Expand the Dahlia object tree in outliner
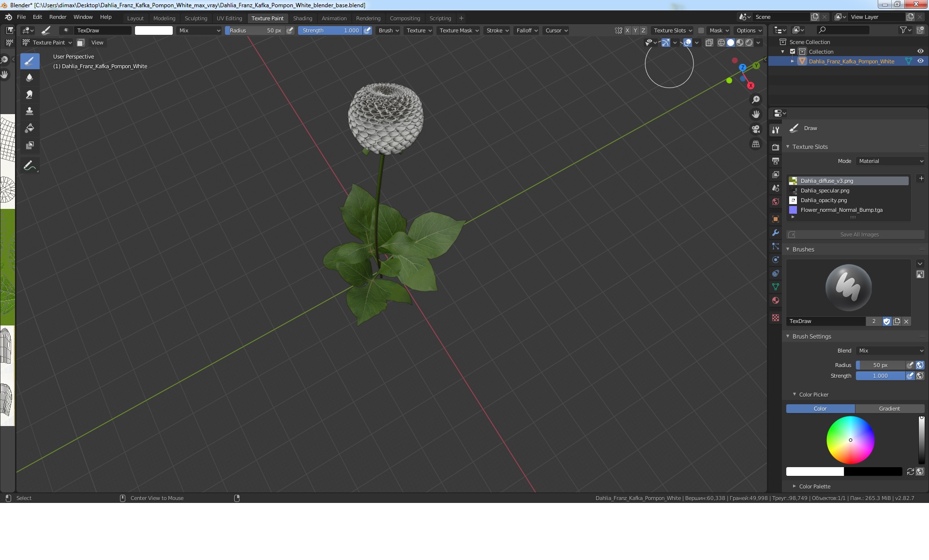Image resolution: width=929 pixels, height=560 pixels. pyautogui.click(x=792, y=61)
